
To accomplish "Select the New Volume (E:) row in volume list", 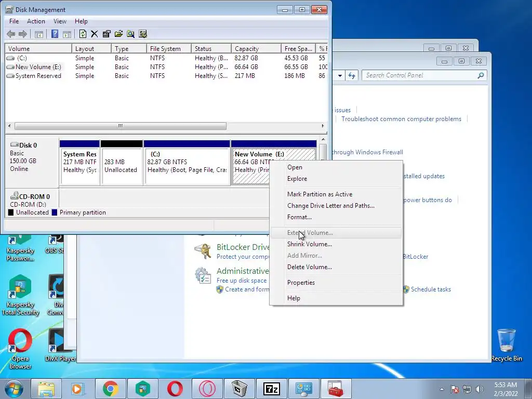I will click(x=166, y=67).
